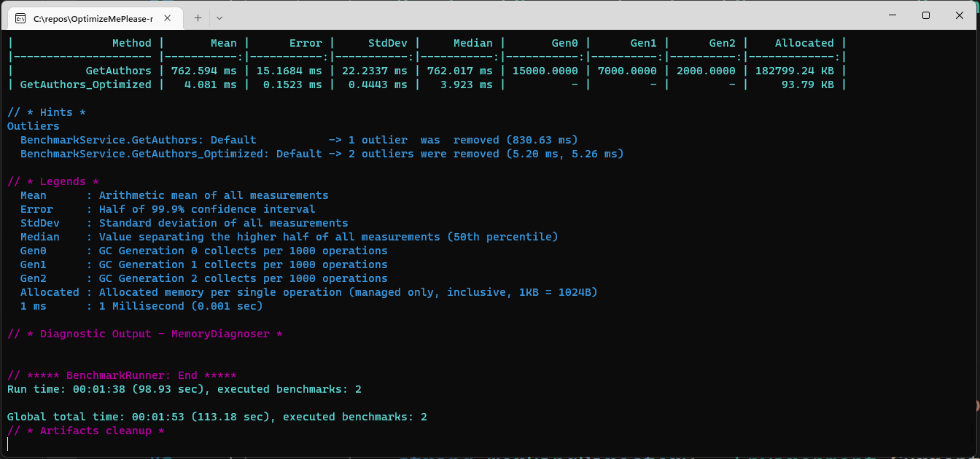Click the 762.594 ms mean value
The width and height of the screenshot is (980, 459).
(204, 71)
